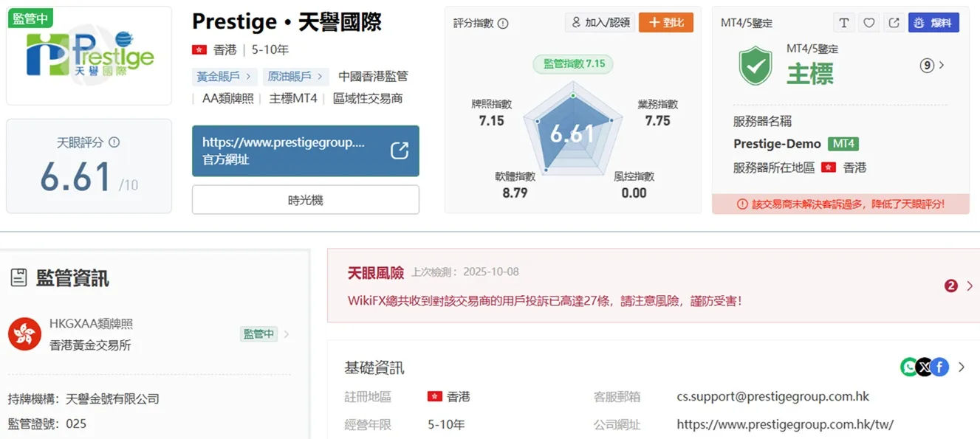Viewport: 980px width, 439px height.
Task: Click the blue 爆料 expose button
Action: (933, 23)
